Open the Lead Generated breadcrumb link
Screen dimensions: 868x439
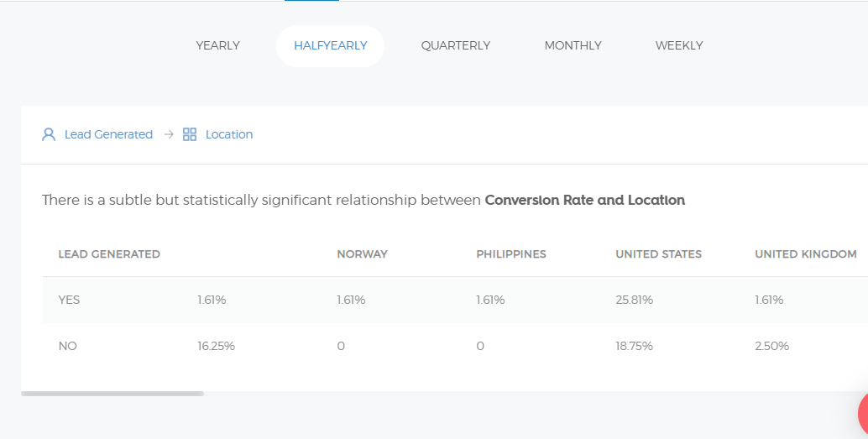point(108,134)
